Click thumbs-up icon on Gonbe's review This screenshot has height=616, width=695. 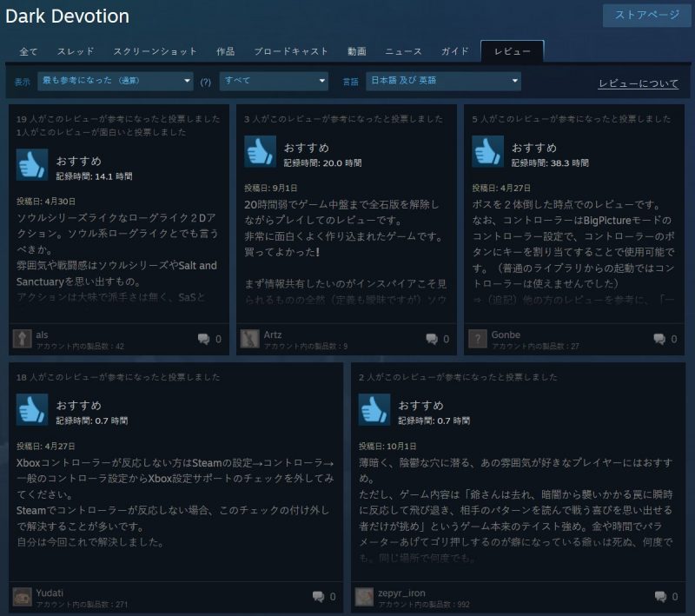[487, 151]
